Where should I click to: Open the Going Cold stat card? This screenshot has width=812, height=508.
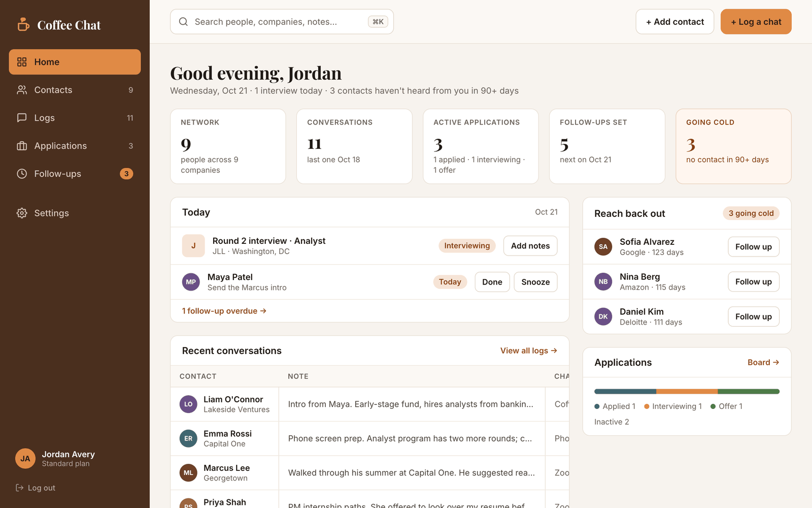(x=733, y=146)
